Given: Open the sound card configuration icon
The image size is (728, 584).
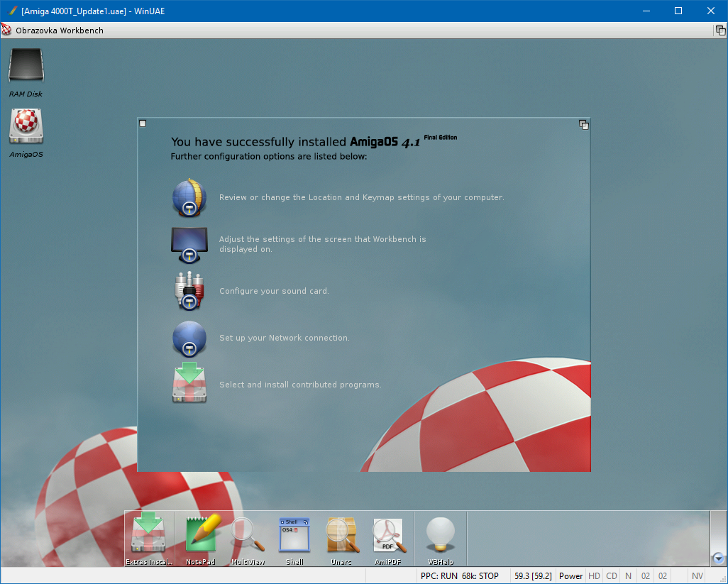Looking at the screenshot, I should [189, 291].
